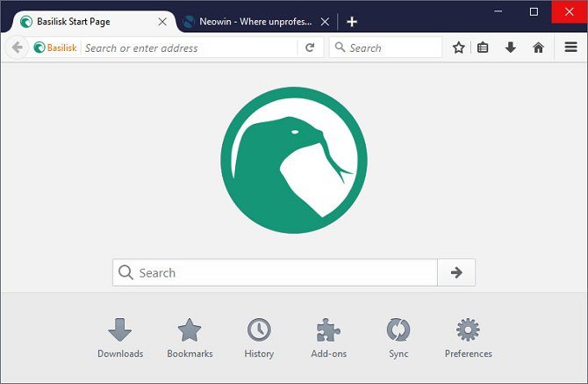Go to the home page via house icon
The width and height of the screenshot is (588, 384).
tap(538, 47)
